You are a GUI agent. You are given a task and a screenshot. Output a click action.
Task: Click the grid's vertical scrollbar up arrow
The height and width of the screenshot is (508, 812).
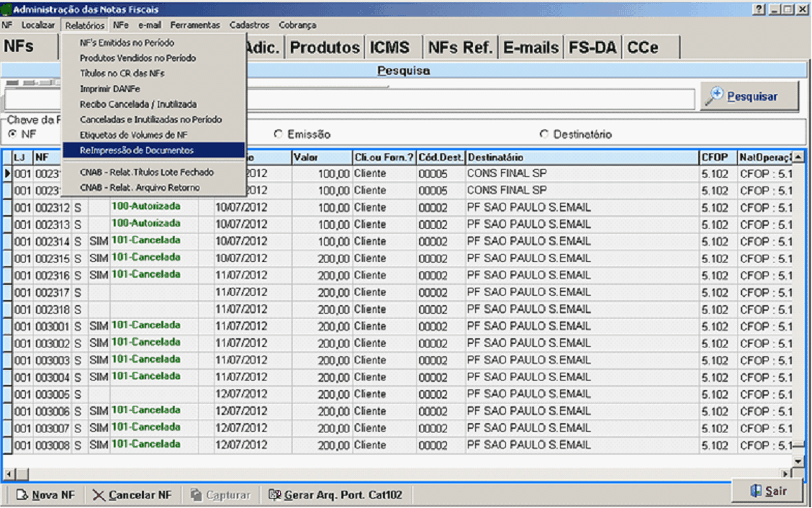coord(798,157)
